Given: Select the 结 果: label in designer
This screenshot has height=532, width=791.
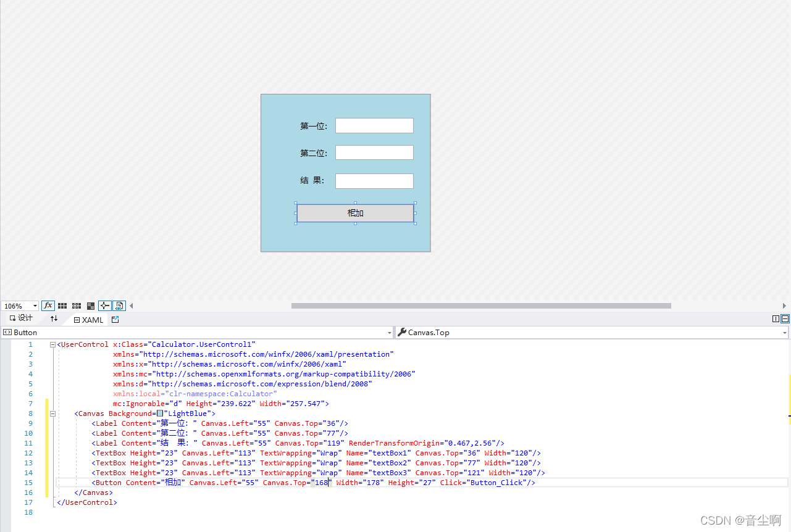Looking at the screenshot, I should pyautogui.click(x=312, y=180).
